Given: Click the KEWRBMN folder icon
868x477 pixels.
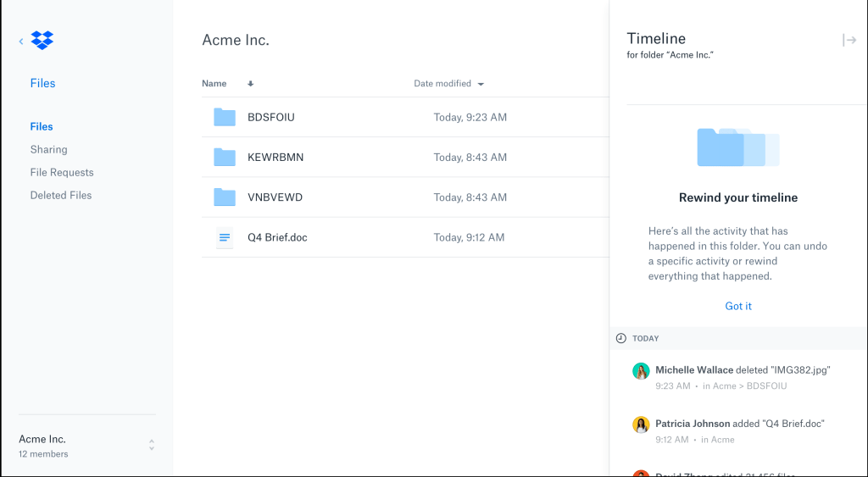Looking at the screenshot, I should coord(225,157).
